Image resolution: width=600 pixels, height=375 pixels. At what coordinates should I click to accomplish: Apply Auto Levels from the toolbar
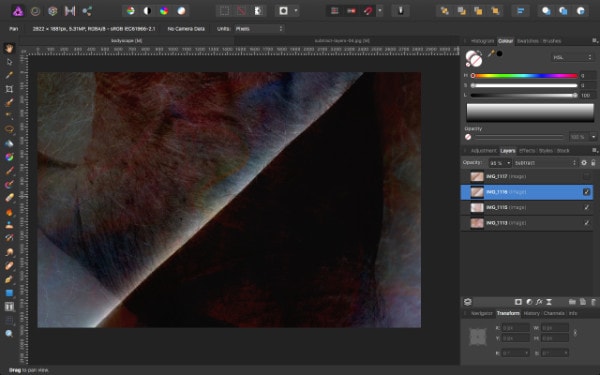(130, 11)
